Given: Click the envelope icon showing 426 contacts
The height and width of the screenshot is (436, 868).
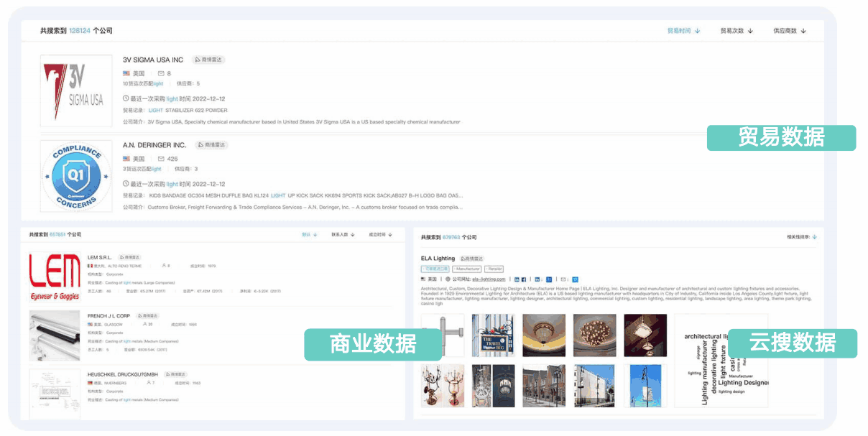Looking at the screenshot, I should (x=160, y=159).
